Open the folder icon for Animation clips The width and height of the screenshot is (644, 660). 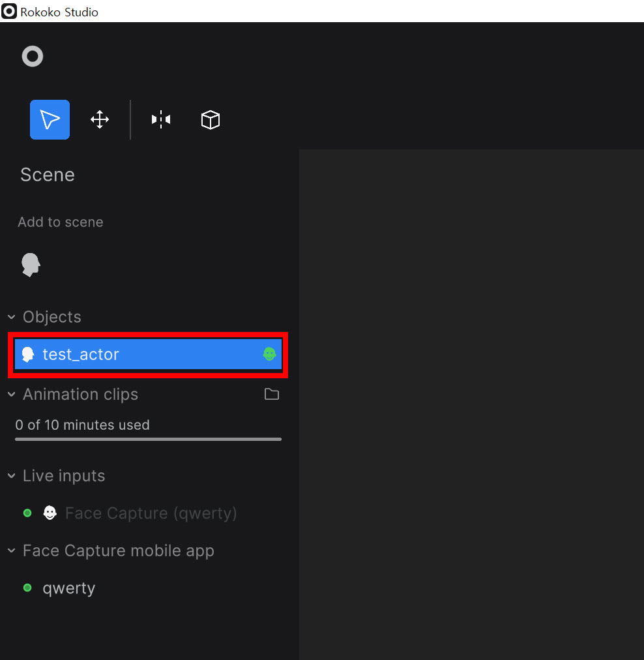coord(272,395)
